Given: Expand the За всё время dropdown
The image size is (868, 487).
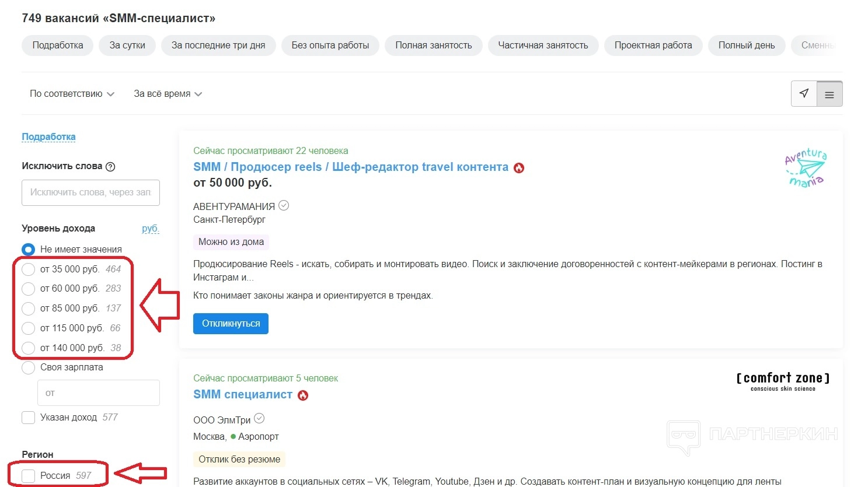Looking at the screenshot, I should [168, 94].
